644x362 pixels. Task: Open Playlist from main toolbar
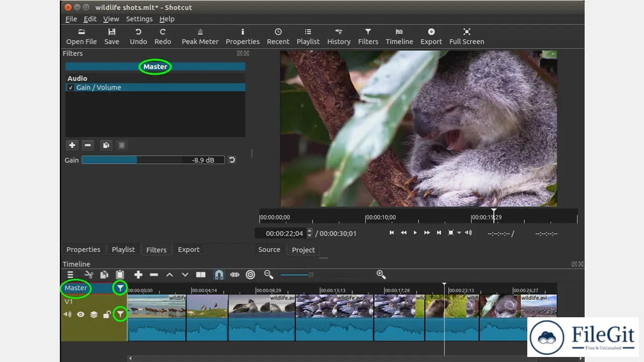pyautogui.click(x=308, y=37)
